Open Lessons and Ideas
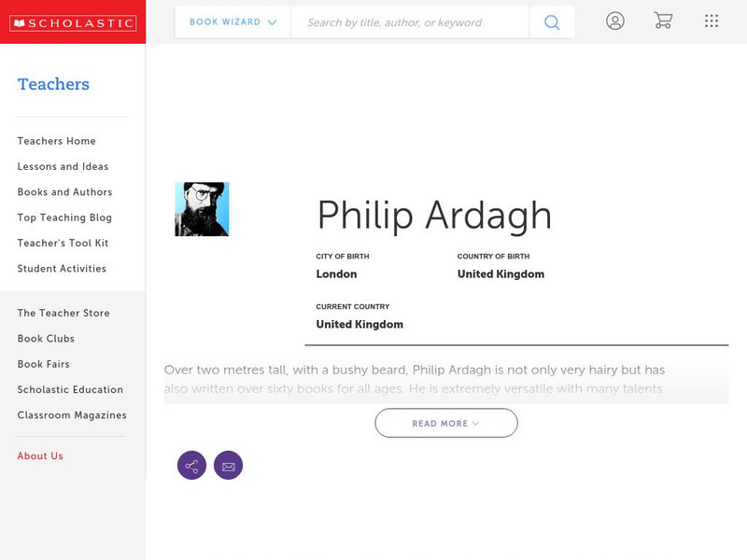Viewport: 747px width, 560px height. click(63, 166)
